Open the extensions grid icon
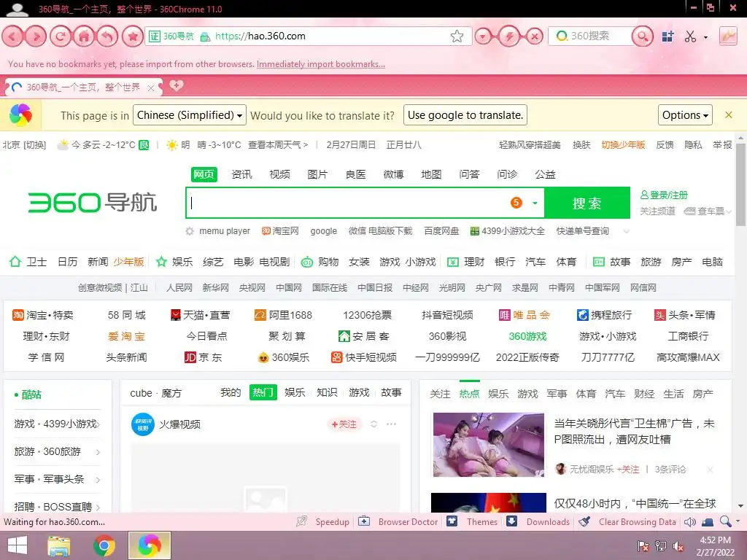The height and width of the screenshot is (560, 747). (x=668, y=36)
